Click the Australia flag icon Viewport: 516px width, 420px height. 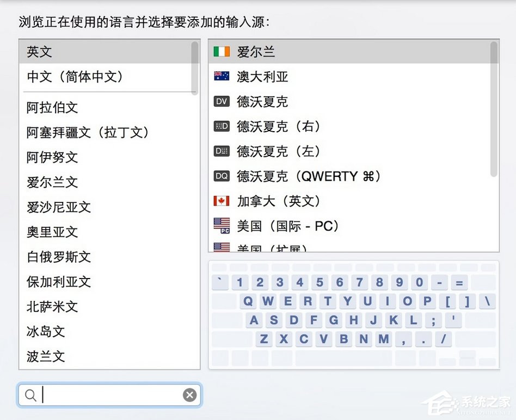click(x=221, y=77)
